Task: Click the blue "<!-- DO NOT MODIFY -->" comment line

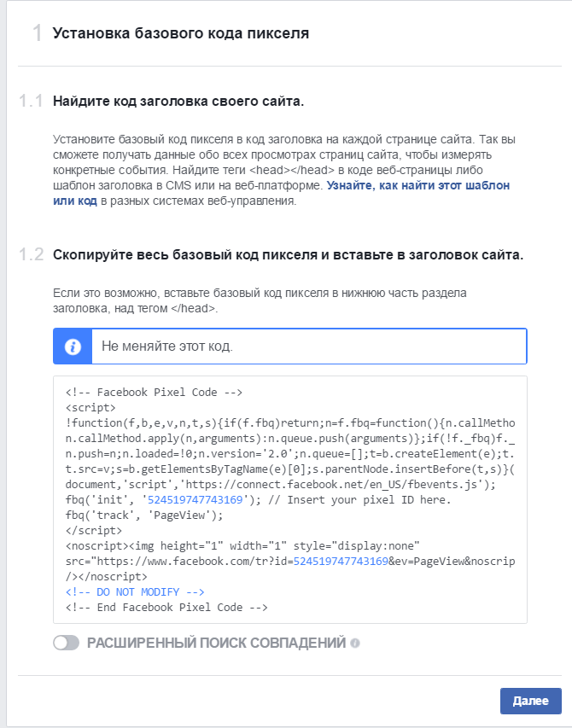Action: pyautogui.click(x=135, y=592)
